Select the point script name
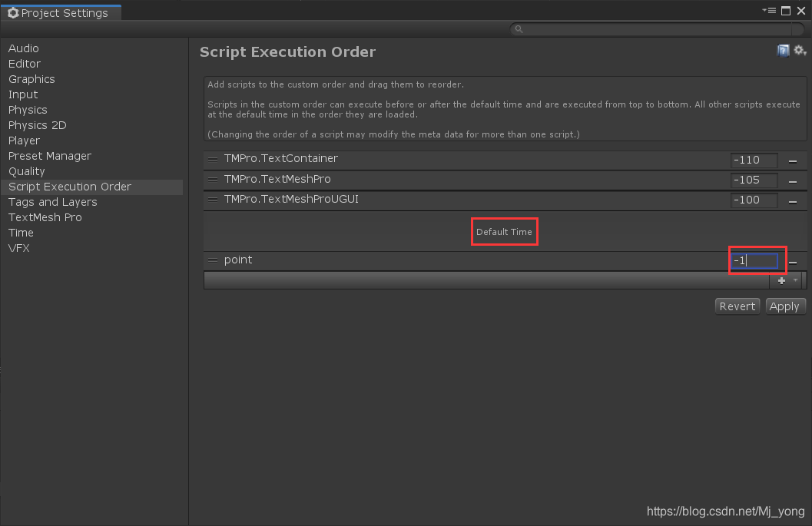 237,260
